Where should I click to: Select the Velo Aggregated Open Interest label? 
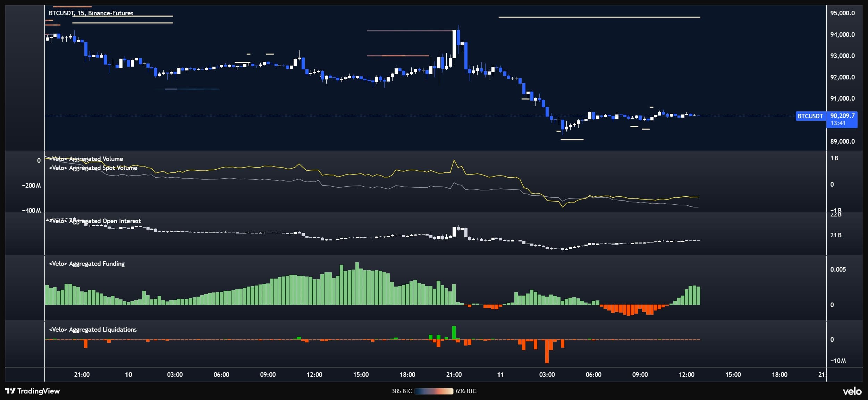pyautogui.click(x=95, y=221)
